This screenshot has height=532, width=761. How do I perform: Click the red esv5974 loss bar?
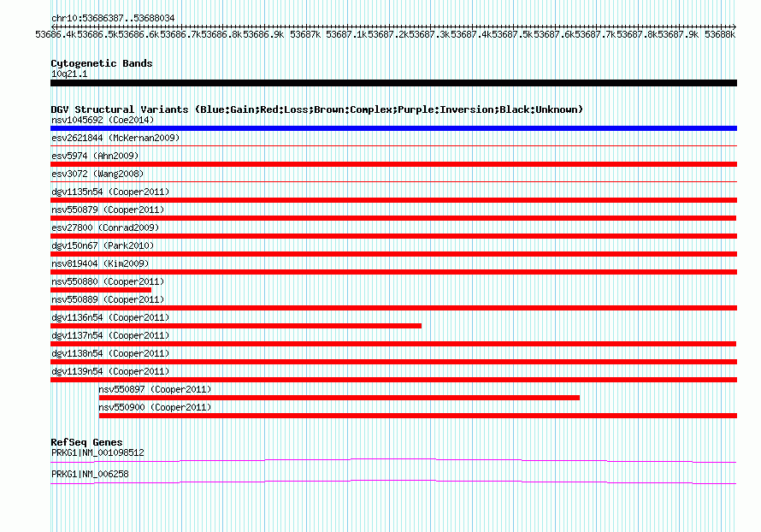[393, 164]
